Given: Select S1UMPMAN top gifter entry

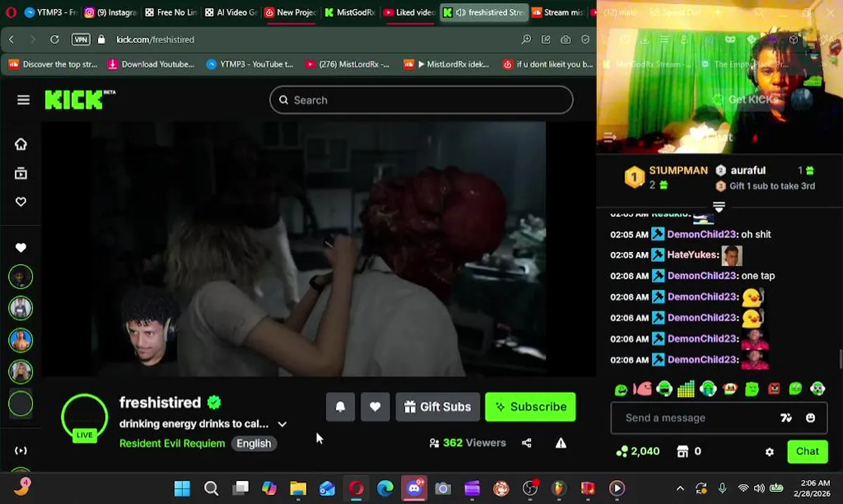Looking at the screenshot, I should click(x=678, y=170).
